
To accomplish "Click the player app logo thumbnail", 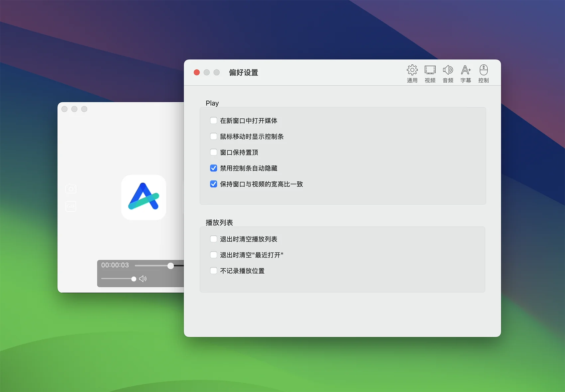I will pos(144,197).
